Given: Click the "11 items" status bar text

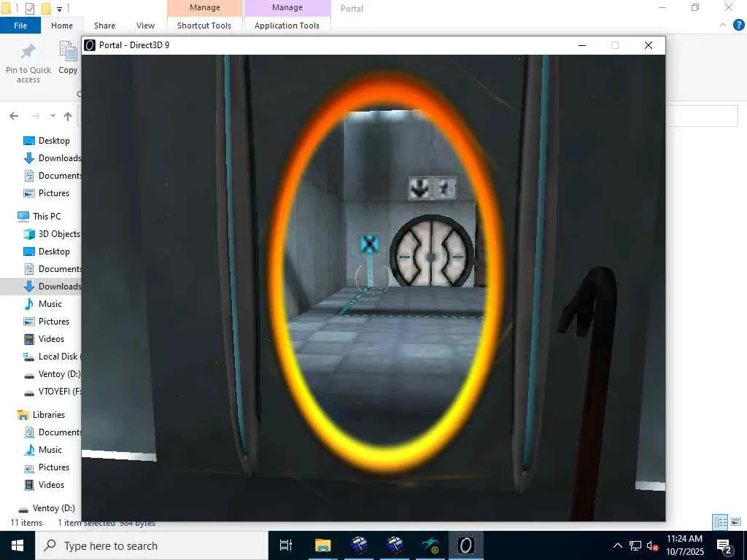Looking at the screenshot, I should 26,523.
